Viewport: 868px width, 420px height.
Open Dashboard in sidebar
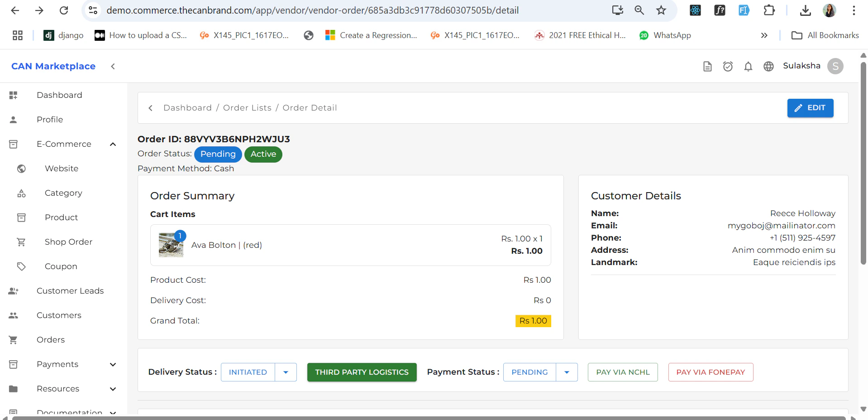59,95
